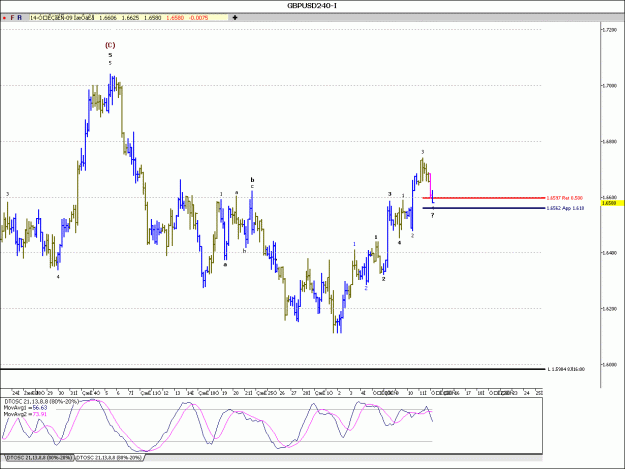Viewport: 625px width, 469px height.
Task: Click the dark red F button
Action: (x=12, y=18)
